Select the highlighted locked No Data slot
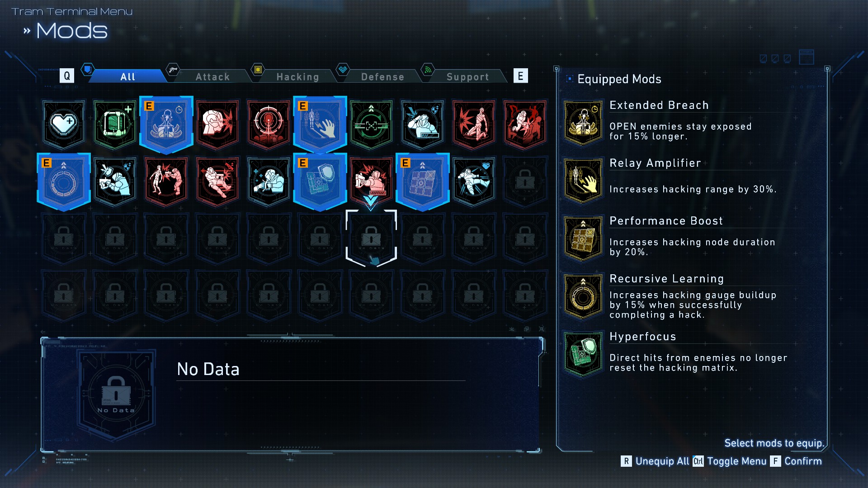The image size is (868, 488). 371,238
